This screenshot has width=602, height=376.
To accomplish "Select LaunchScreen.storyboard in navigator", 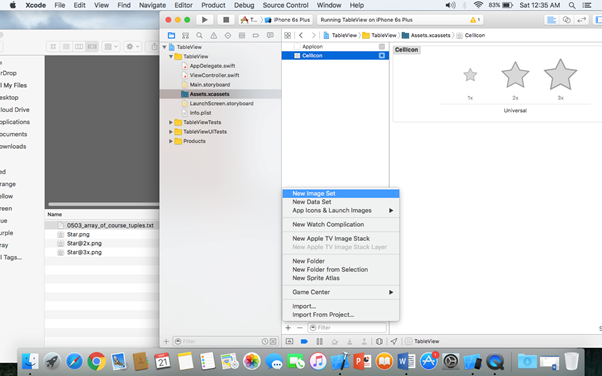I will pos(221,103).
